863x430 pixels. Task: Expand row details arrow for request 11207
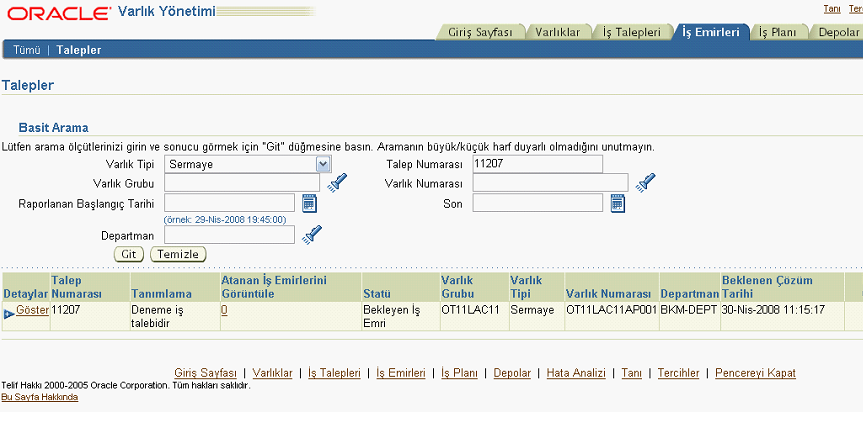(9, 314)
